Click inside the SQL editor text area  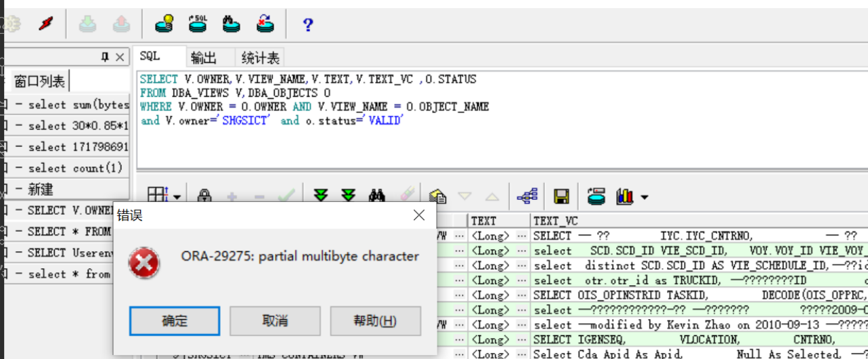pos(501,119)
